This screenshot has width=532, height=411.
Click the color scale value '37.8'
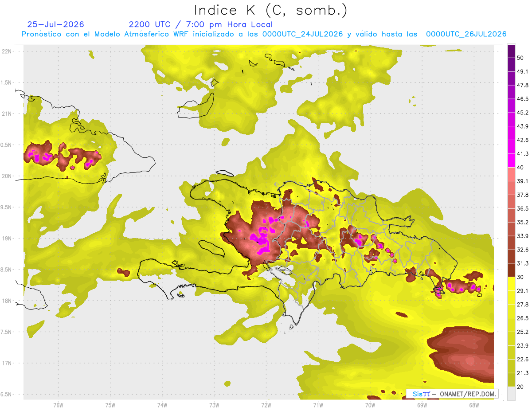[522, 195]
